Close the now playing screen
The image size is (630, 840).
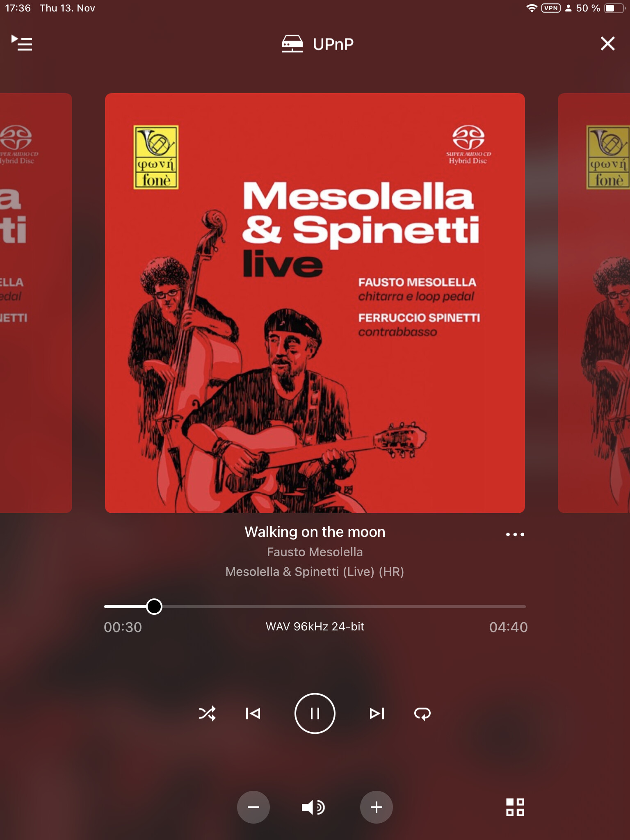607,43
